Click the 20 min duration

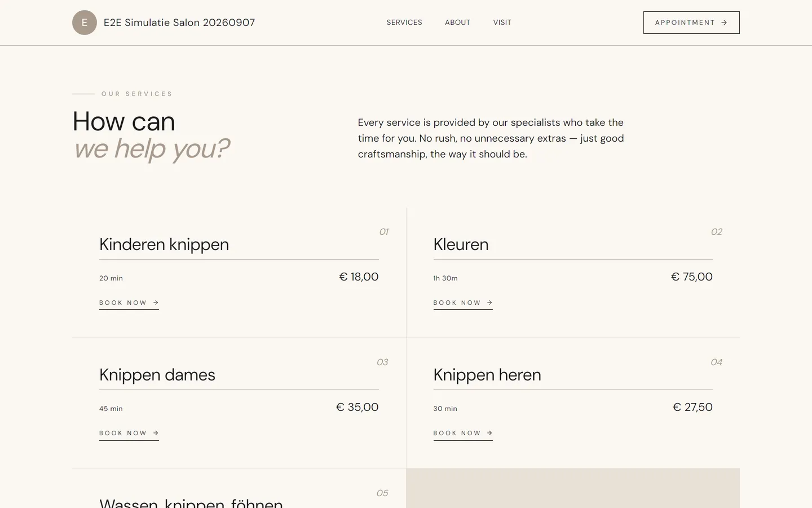111,278
